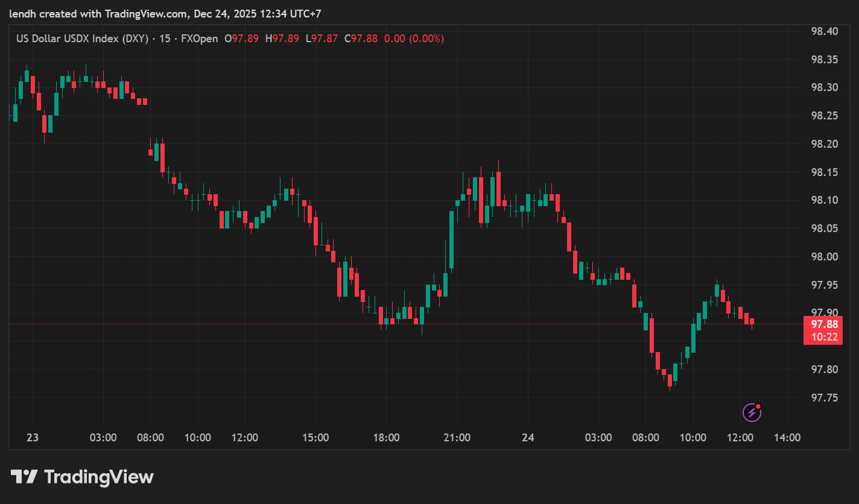Click the close value C97.88
This screenshot has width=859, height=504.
click(x=361, y=39)
